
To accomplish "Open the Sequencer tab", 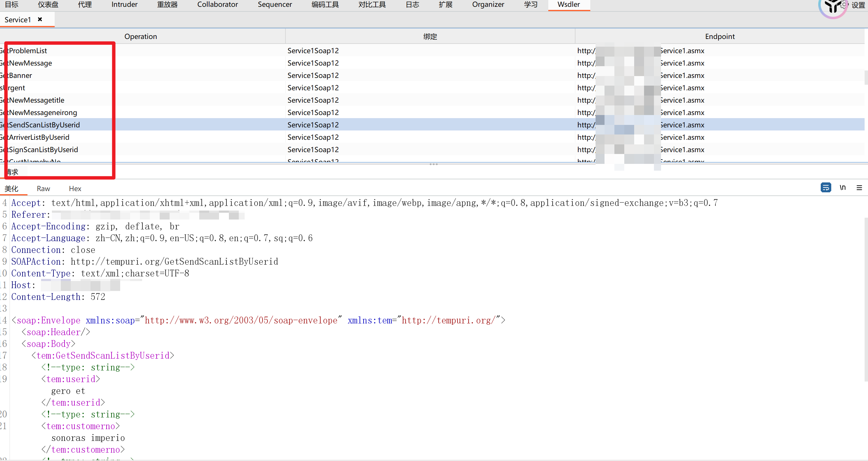I will (x=275, y=4).
